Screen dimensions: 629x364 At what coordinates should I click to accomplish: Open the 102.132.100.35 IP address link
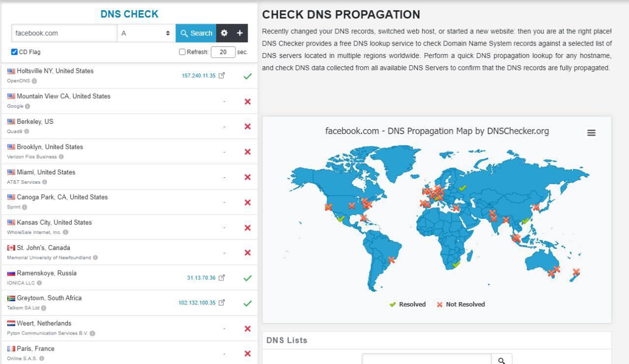coord(197,303)
